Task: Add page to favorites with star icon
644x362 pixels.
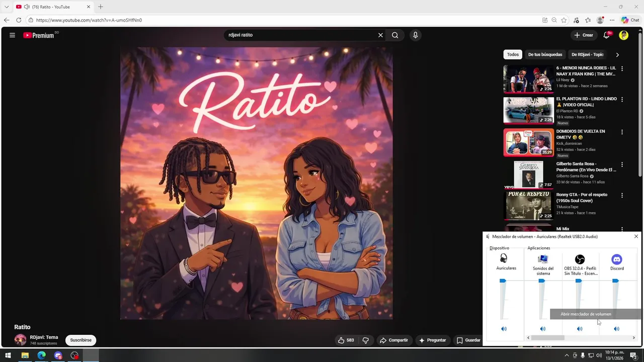Action: click(564, 20)
